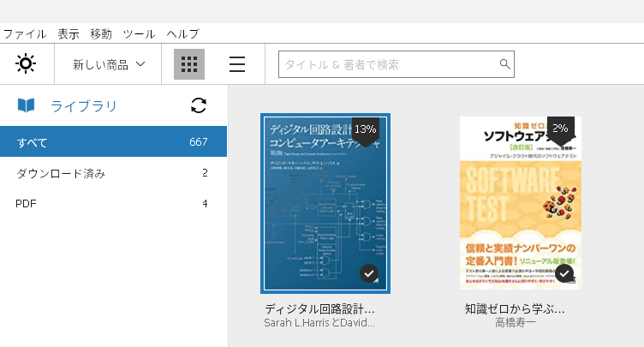Open the 移動 menu
644x347 pixels.
click(101, 33)
